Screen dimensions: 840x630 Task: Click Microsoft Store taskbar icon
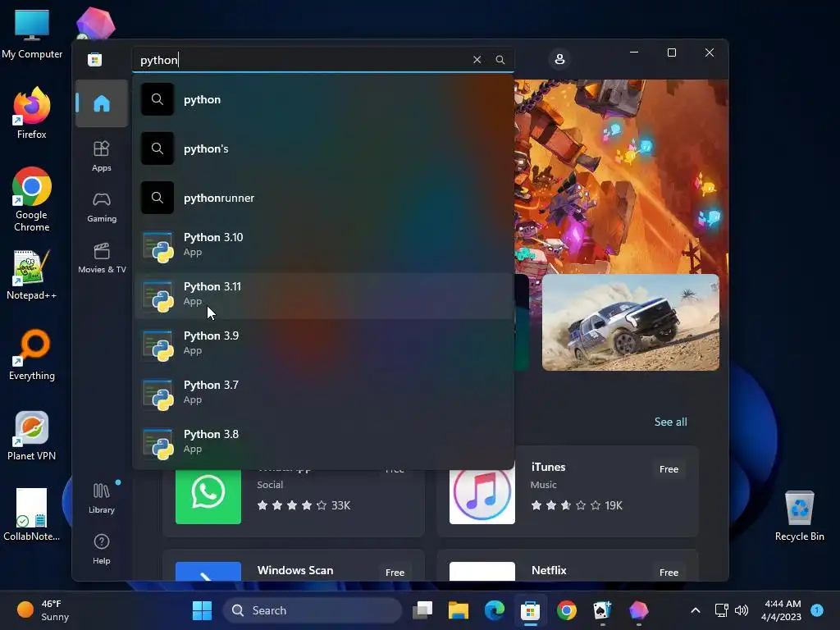[531, 610]
